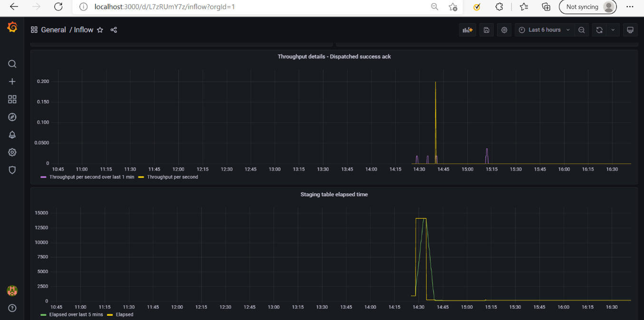The height and width of the screenshot is (320, 644).
Task: Mark the Inflow dashboard as favorite star
Action: (100, 30)
